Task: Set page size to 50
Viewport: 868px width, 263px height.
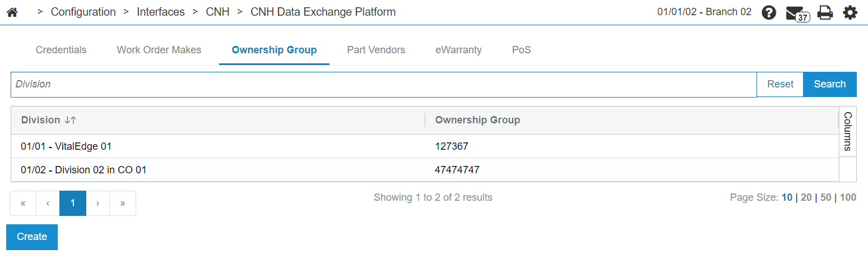Action: coord(826,197)
